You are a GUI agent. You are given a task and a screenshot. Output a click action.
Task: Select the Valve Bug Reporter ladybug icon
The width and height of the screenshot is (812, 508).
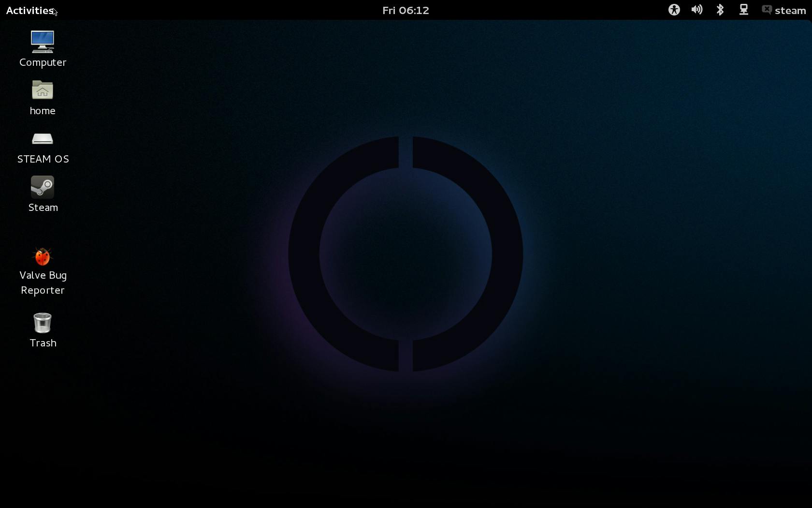click(43, 257)
